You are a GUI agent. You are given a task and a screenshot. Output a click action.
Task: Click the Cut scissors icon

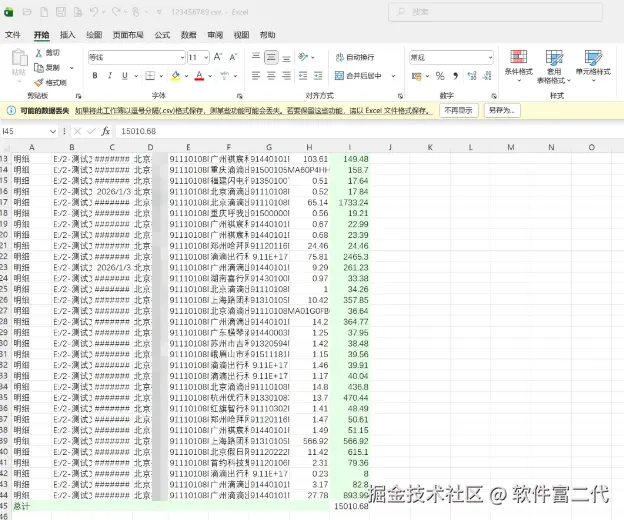click(39, 53)
